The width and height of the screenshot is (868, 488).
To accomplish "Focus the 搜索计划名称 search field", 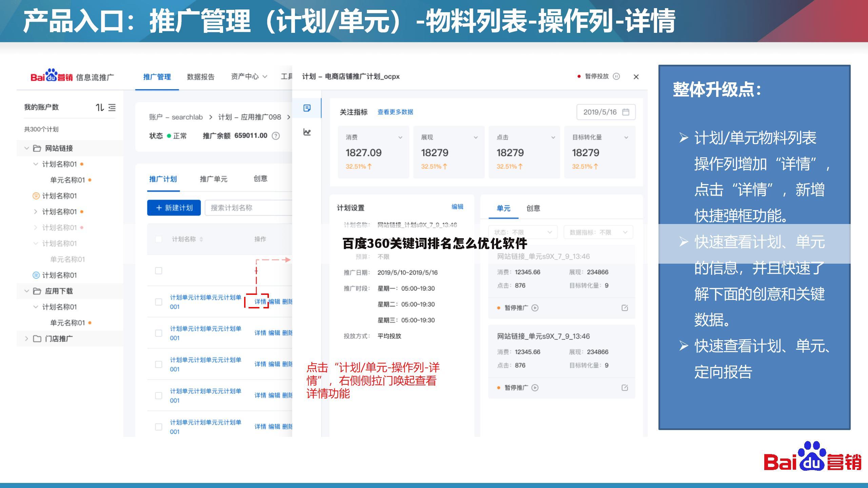I will (249, 208).
